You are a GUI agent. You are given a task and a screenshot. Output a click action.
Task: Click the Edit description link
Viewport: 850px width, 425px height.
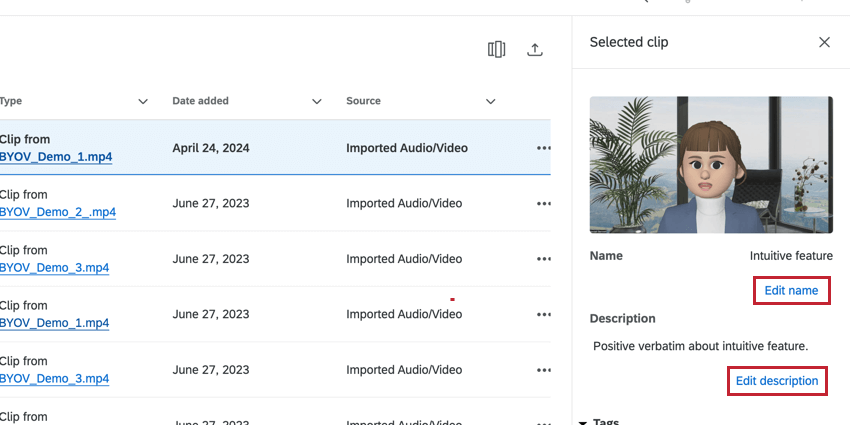pyautogui.click(x=777, y=381)
